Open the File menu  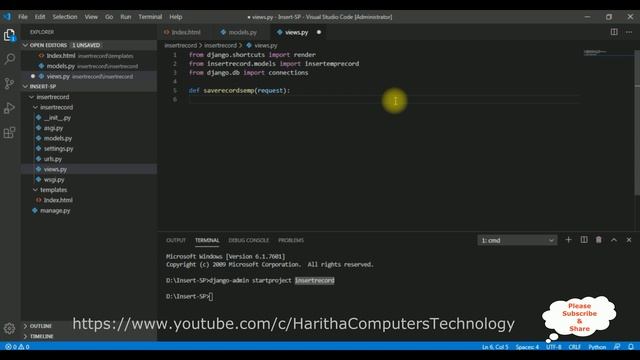coord(23,17)
